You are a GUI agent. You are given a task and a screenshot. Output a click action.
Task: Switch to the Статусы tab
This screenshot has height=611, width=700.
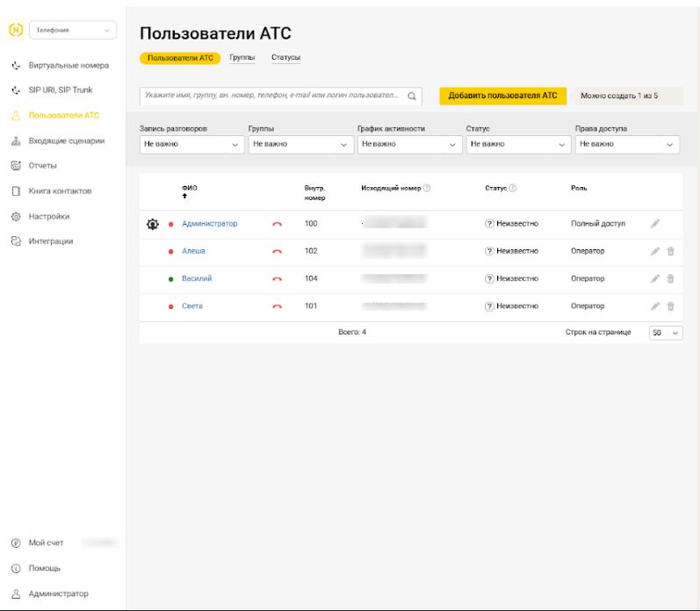click(x=285, y=58)
